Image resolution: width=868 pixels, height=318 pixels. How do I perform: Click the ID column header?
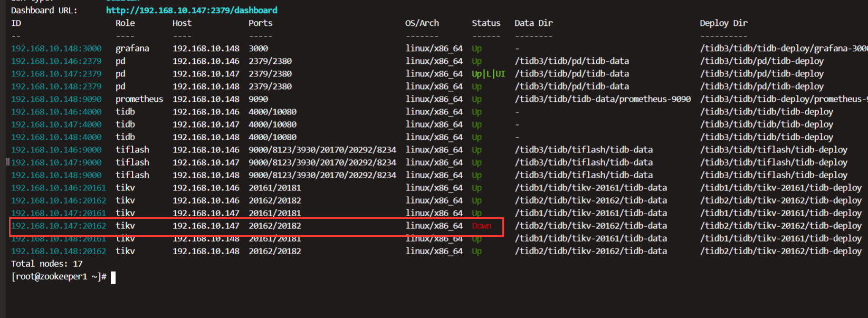pos(16,23)
